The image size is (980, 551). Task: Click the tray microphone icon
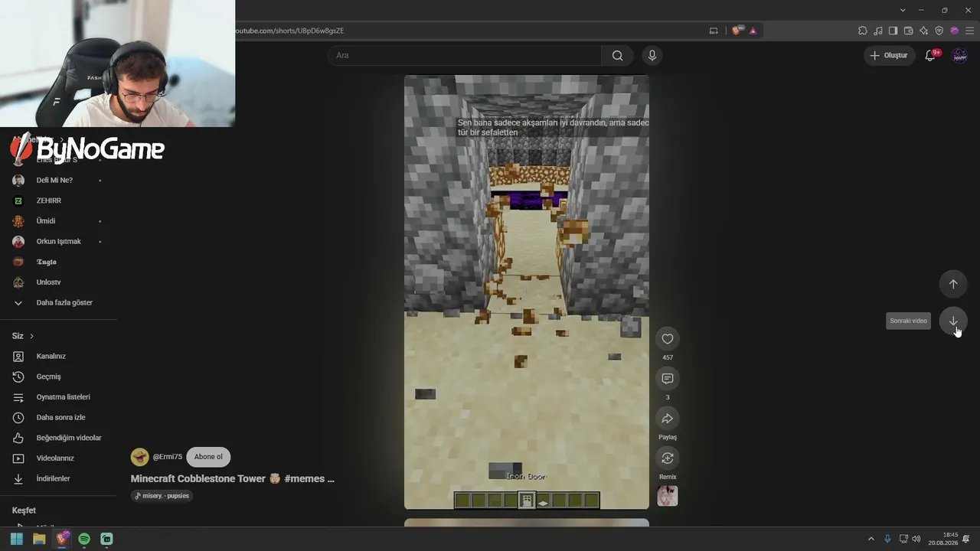tap(887, 539)
